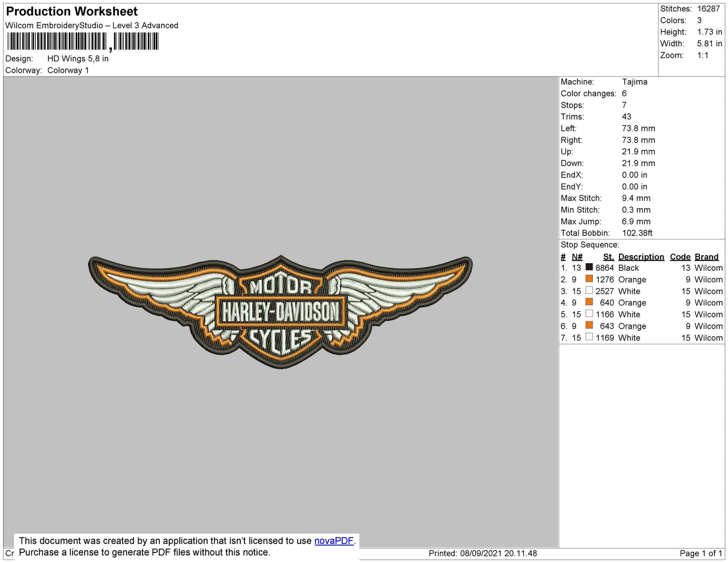Screen dimensions: 728x563
Task: Select stitch count '640' in stop sequence
Action: tap(607, 303)
